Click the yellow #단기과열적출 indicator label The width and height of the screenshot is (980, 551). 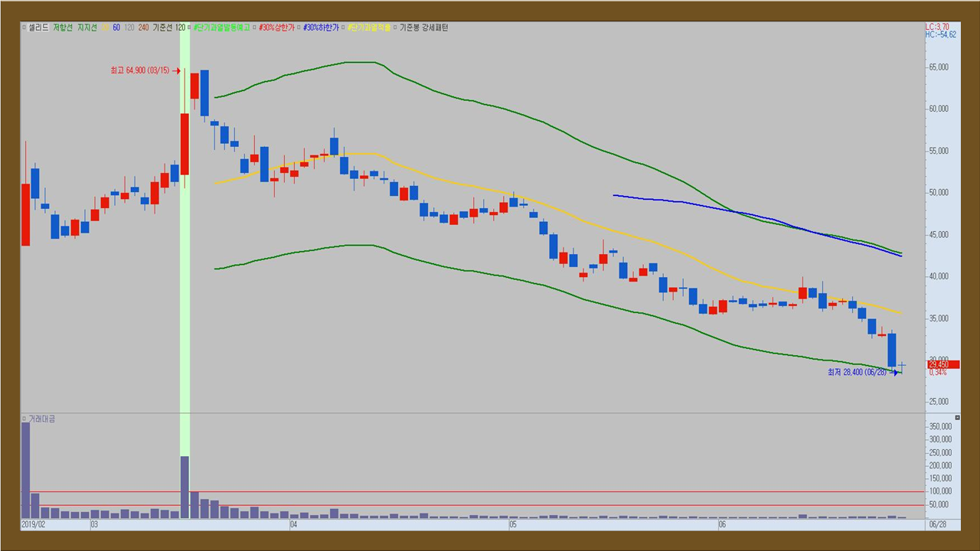point(369,28)
